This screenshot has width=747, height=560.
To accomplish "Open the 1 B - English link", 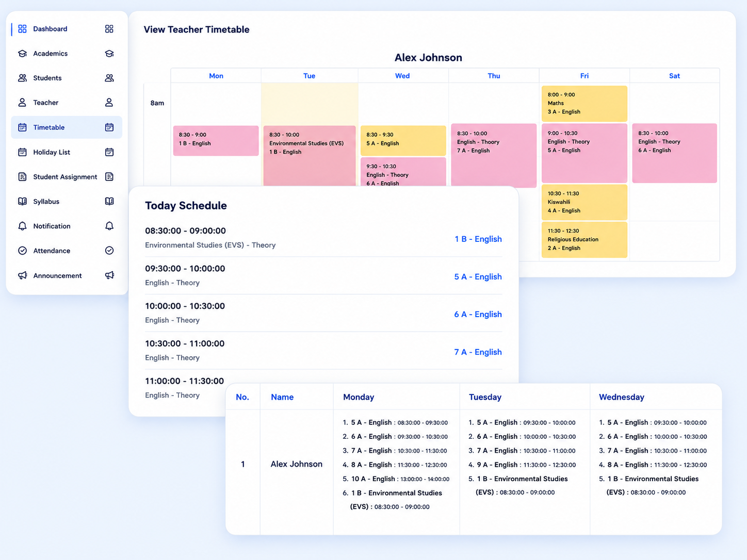I will point(478,239).
